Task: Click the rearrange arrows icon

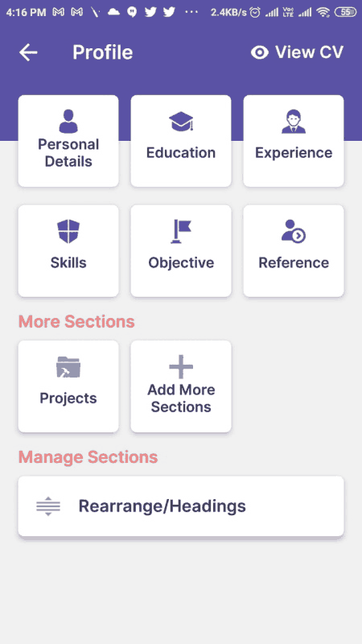Action: (x=48, y=506)
